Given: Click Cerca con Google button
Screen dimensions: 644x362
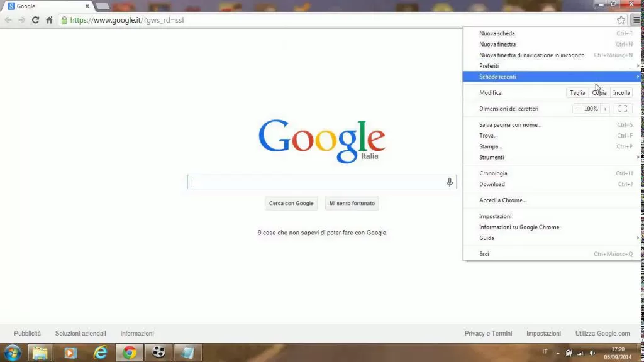Looking at the screenshot, I should tap(291, 203).
